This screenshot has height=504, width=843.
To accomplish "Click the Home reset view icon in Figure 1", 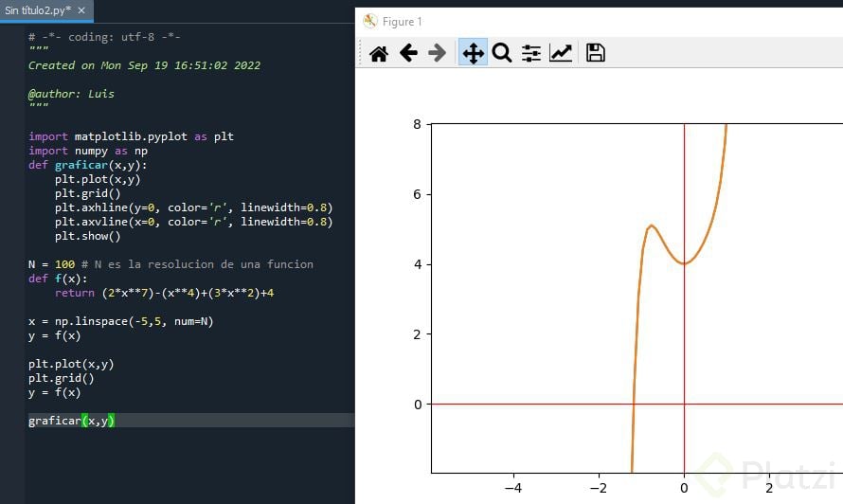I will 379,53.
